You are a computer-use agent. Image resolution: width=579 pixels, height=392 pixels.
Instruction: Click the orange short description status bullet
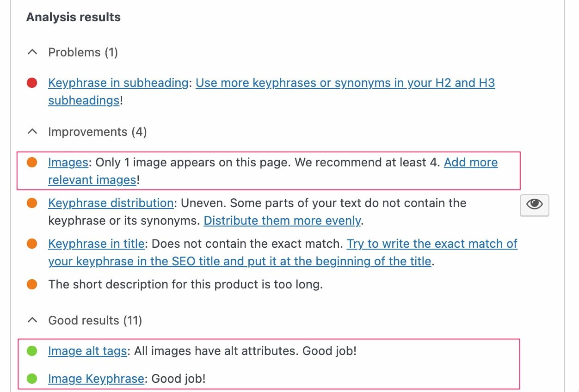(32, 284)
